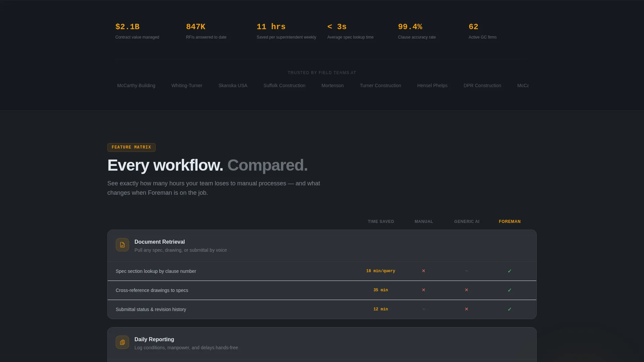644x362 pixels.
Task: Click the Hensel Phelps company name
Action: [432, 85]
